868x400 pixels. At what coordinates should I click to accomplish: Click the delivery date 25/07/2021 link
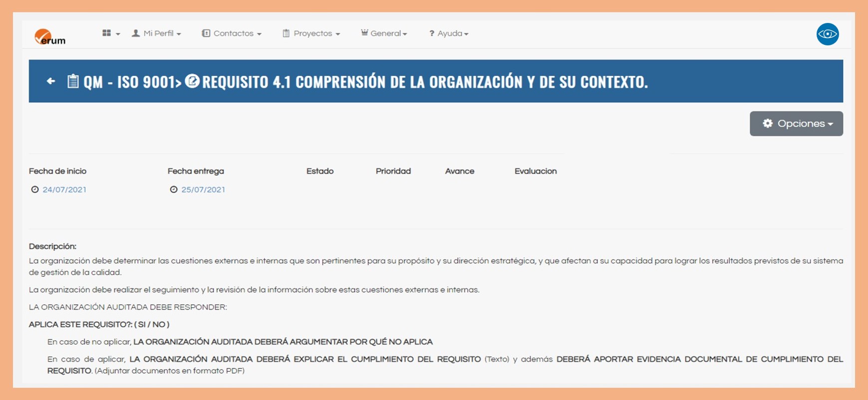(x=203, y=190)
